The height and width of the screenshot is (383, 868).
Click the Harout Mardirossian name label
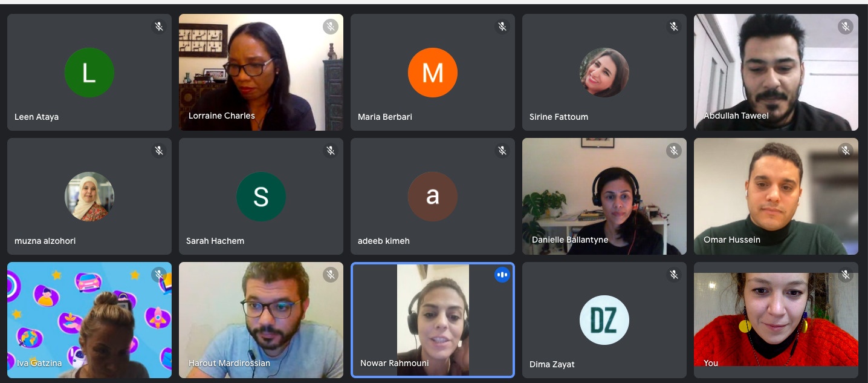click(x=229, y=363)
